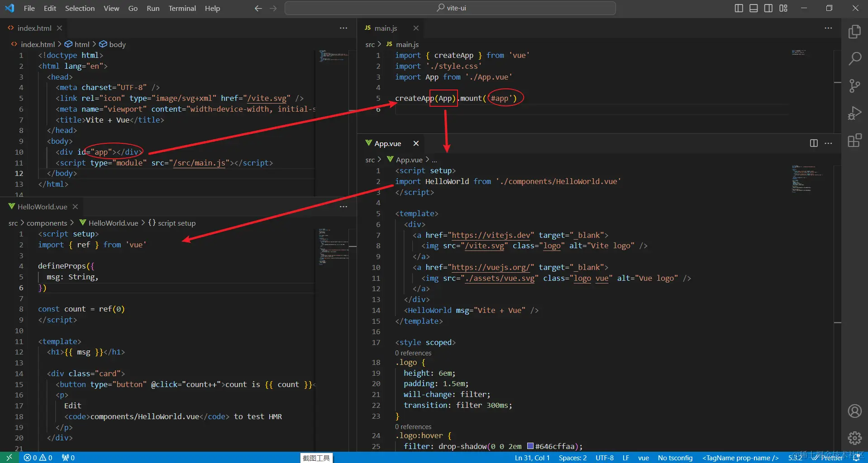The width and height of the screenshot is (868, 463).
Task: Switch to the main.js tab
Action: click(x=385, y=28)
